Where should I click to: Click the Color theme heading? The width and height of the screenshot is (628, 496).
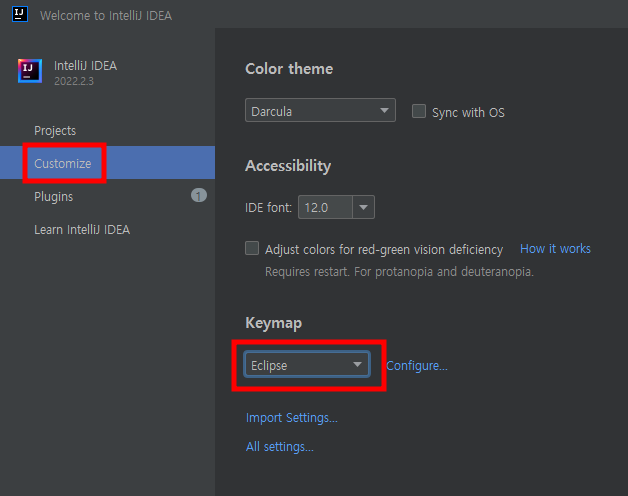click(x=289, y=69)
